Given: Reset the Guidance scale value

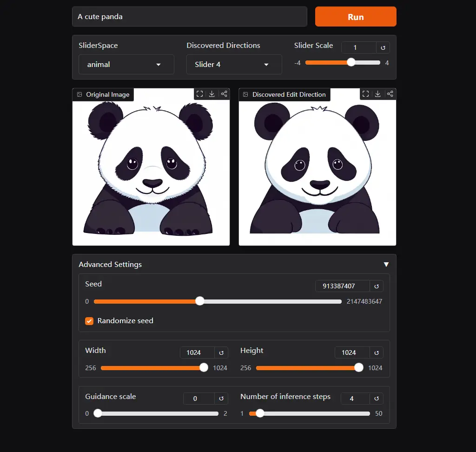Looking at the screenshot, I should click(x=221, y=399).
